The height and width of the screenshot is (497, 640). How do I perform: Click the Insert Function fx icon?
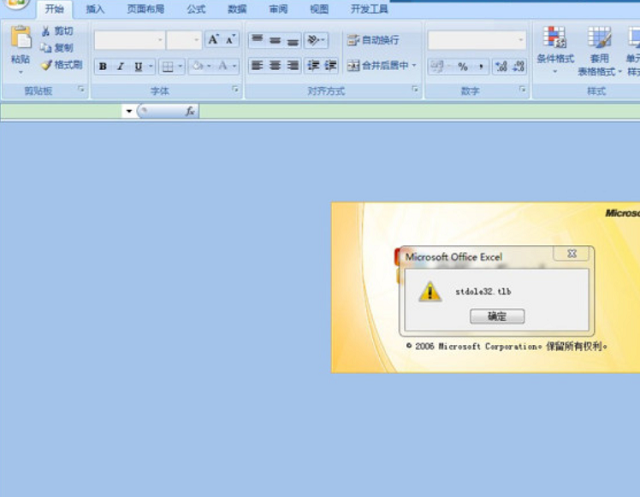[x=190, y=111]
